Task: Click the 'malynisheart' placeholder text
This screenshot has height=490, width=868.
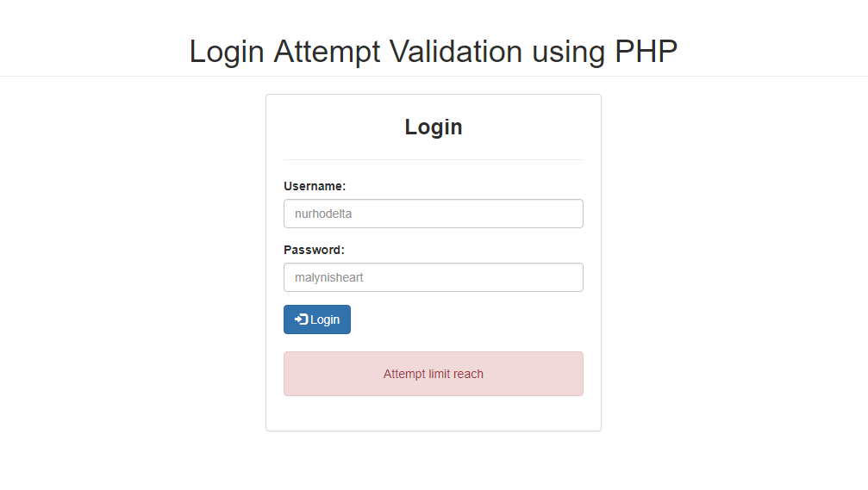Action: tap(328, 277)
